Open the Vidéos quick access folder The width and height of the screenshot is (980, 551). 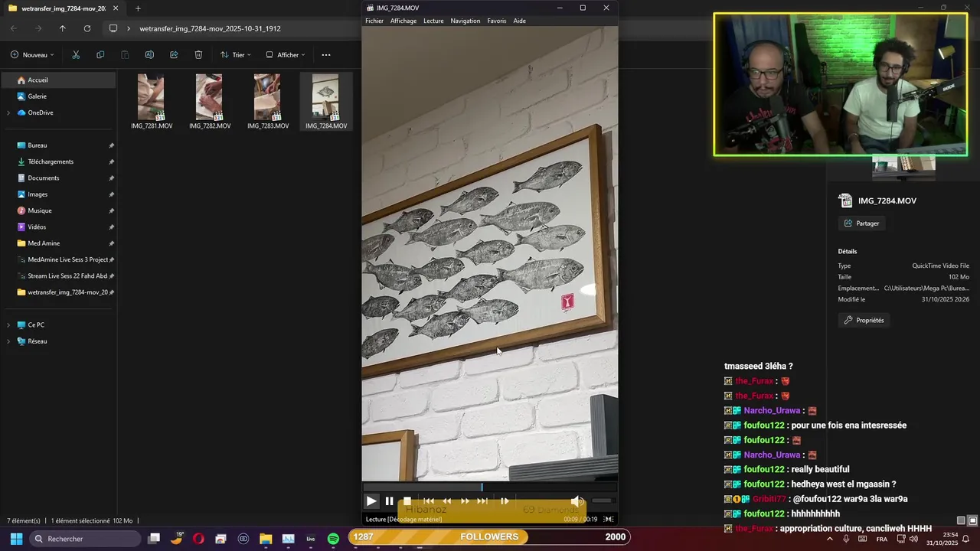(58, 227)
